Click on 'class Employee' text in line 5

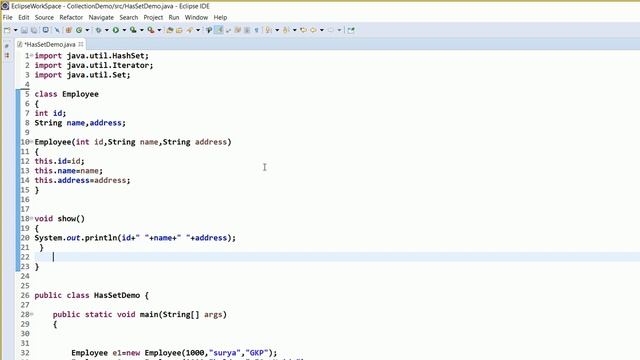(67, 94)
